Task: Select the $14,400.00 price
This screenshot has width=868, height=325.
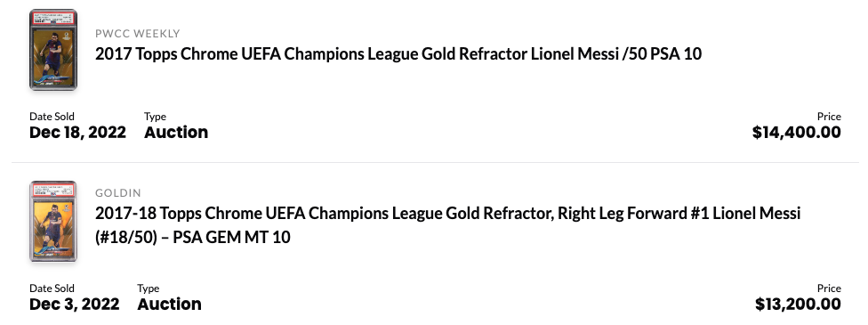Action: coord(797,133)
